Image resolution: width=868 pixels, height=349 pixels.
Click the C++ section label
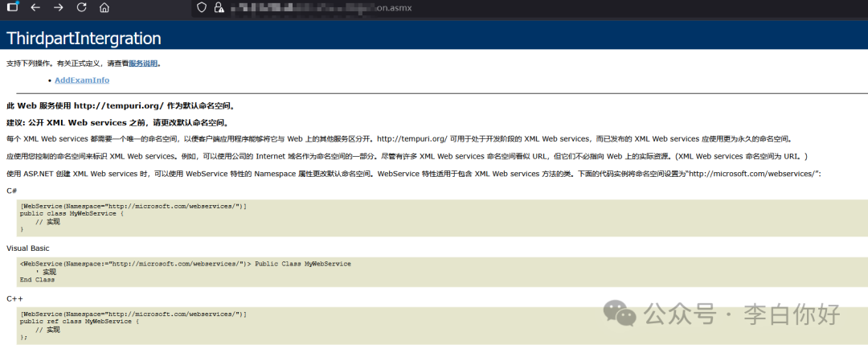[x=14, y=298]
